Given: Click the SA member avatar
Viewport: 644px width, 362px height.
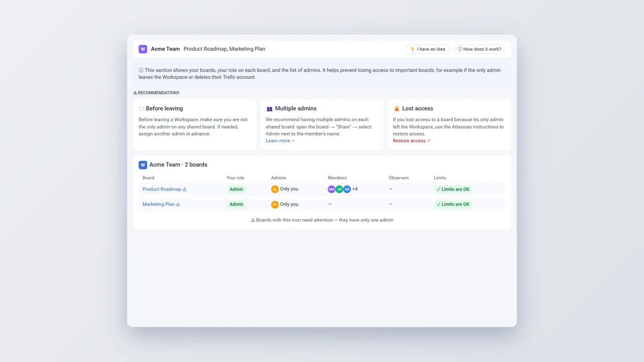Looking at the screenshot, I should point(347,189).
